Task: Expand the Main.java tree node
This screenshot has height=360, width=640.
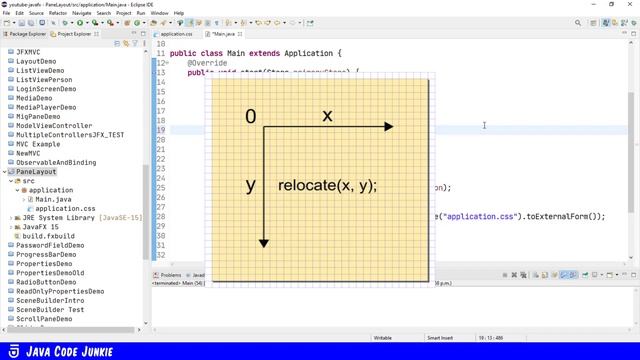Action: (x=24, y=200)
